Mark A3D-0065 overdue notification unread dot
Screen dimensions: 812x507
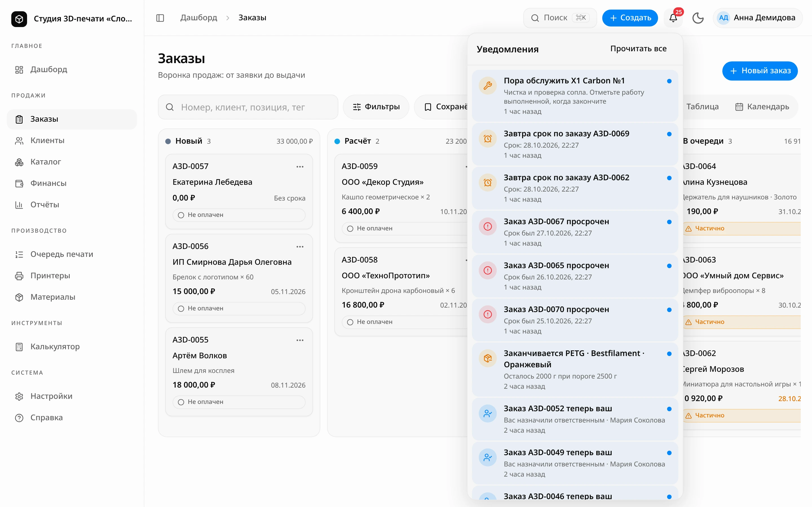click(669, 266)
